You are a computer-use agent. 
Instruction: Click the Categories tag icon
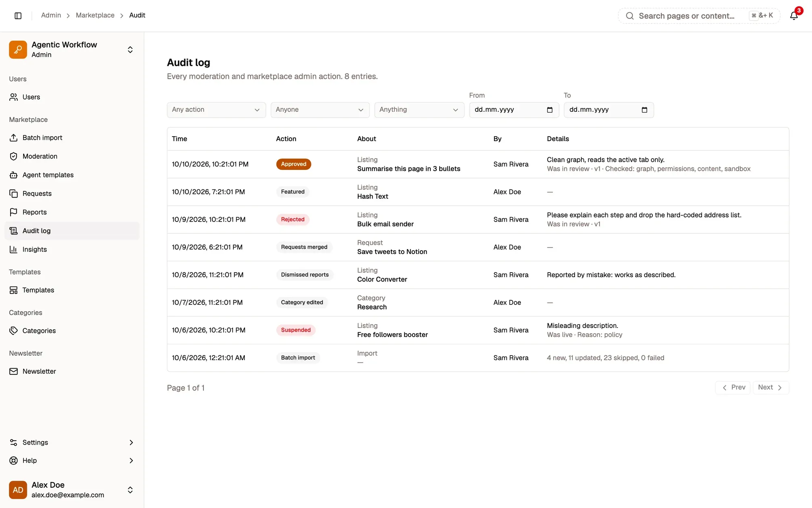13,331
